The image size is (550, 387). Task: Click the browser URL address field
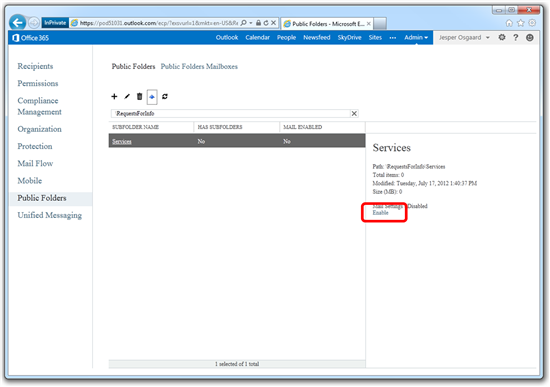(159, 23)
